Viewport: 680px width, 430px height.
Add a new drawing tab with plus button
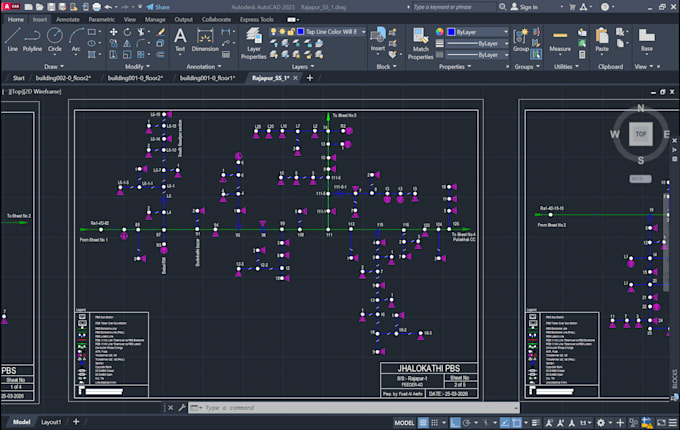[310, 78]
